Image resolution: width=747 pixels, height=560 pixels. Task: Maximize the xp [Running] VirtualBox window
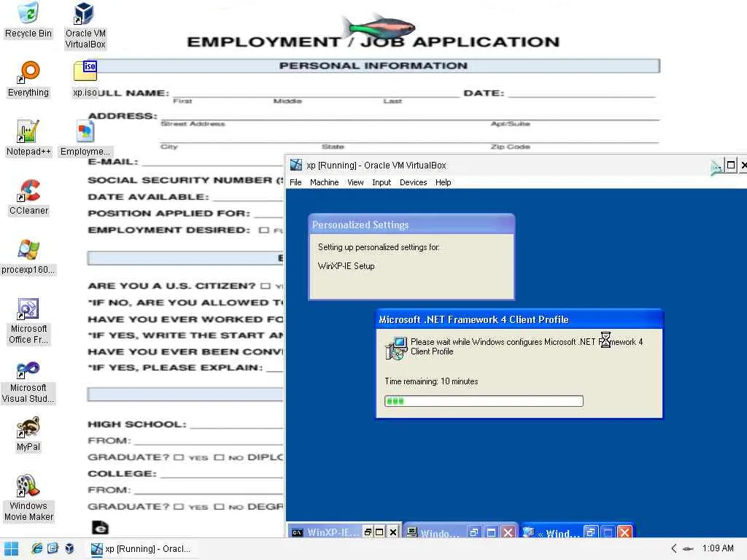(x=731, y=165)
